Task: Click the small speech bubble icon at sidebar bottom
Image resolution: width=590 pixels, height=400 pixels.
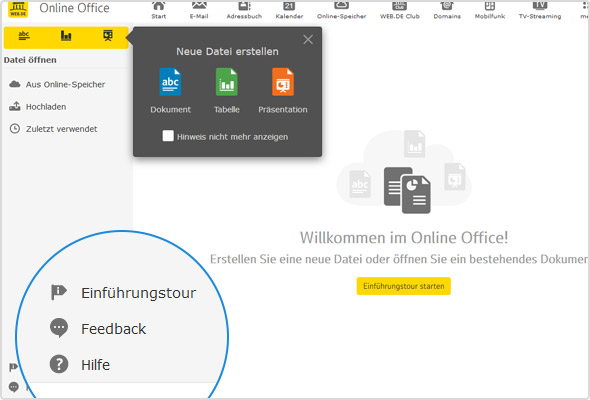Action: point(14,387)
